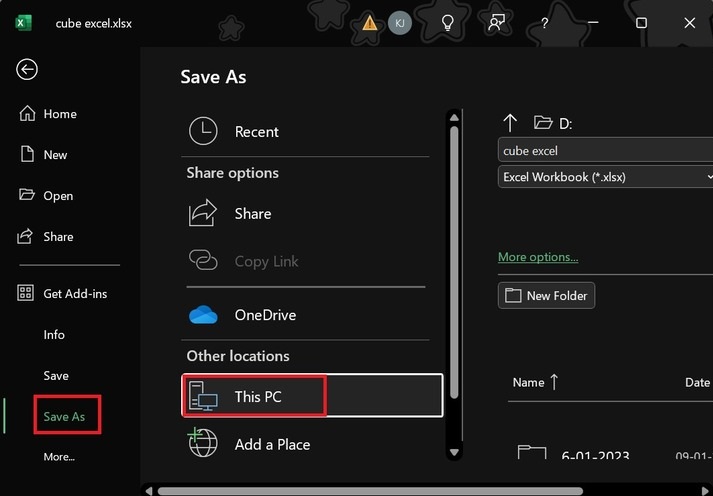Click the Get Add-ins grid icon
713x496 pixels.
(x=25, y=293)
